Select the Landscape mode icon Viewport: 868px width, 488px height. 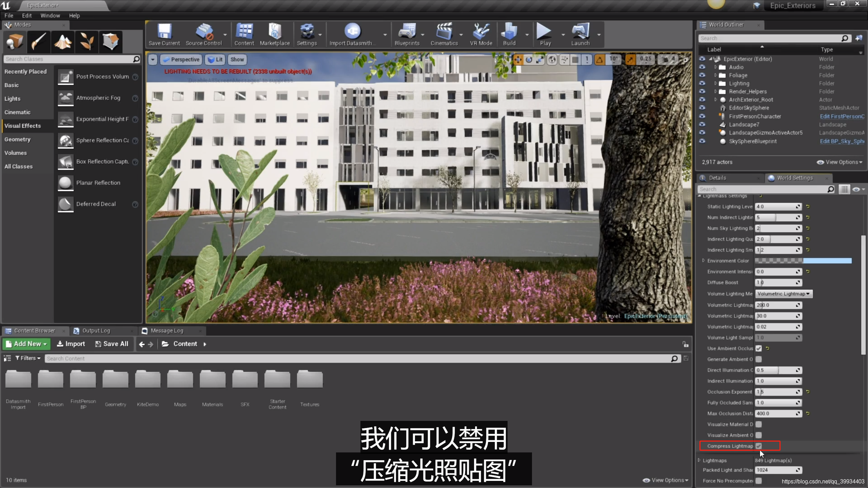click(63, 42)
